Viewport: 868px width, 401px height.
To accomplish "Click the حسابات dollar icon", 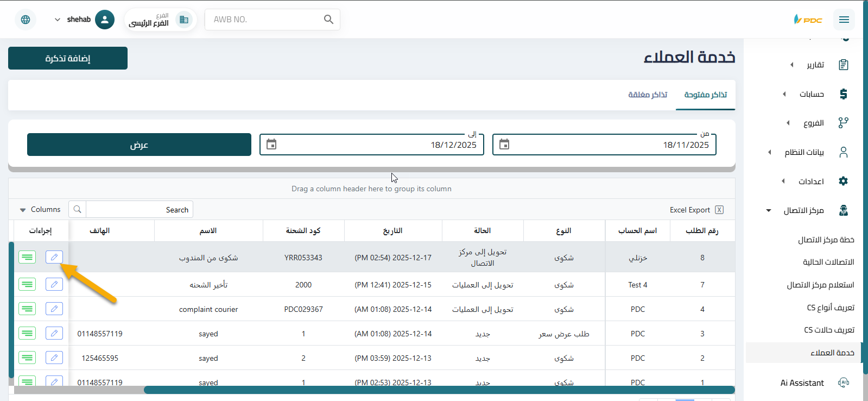I will point(844,94).
